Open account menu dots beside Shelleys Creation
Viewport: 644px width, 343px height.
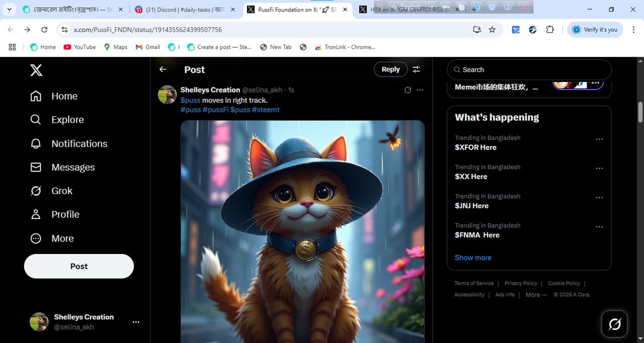tap(136, 322)
